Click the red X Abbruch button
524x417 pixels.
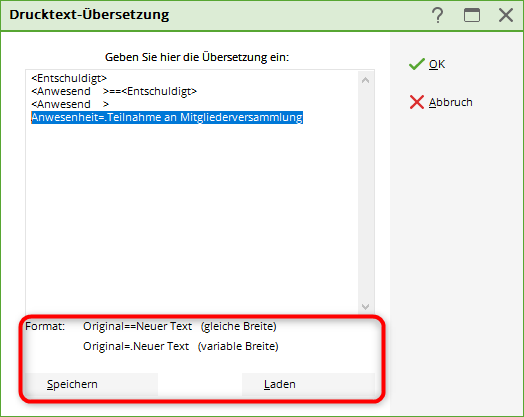point(441,102)
